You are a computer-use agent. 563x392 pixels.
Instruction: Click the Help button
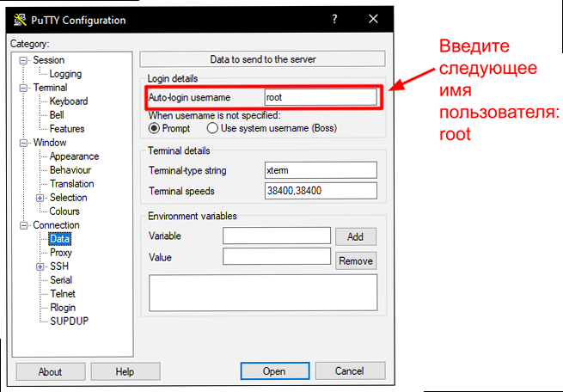tap(125, 371)
